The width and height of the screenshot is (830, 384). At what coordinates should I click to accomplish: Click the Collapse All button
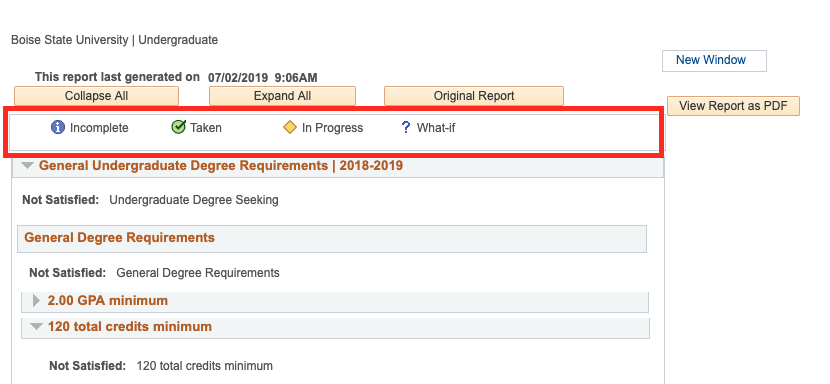96,96
